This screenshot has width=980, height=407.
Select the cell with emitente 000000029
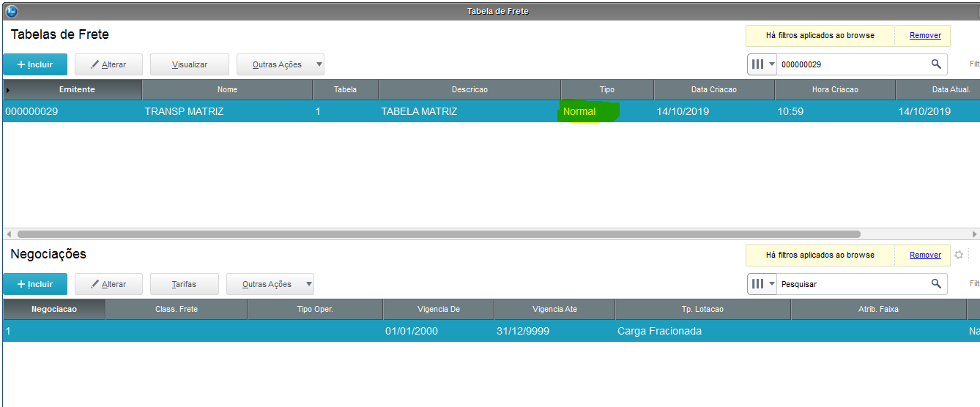pyautogui.click(x=73, y=111)
